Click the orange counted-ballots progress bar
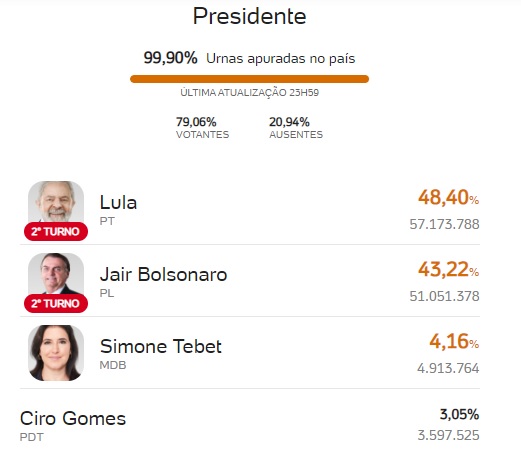Image resolution: width=521 pixels, height=457 pixels. coord(249,79)
